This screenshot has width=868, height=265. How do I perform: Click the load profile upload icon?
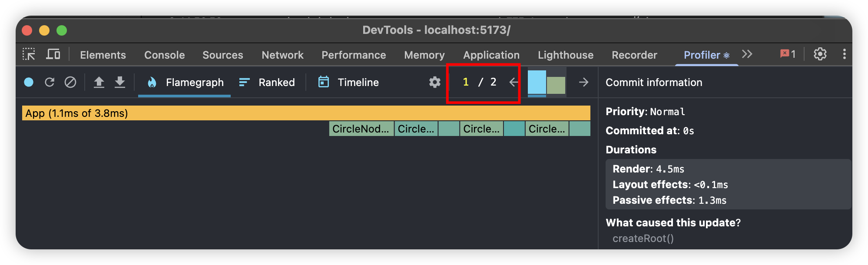pyautogui.click(x=99, y=82)
